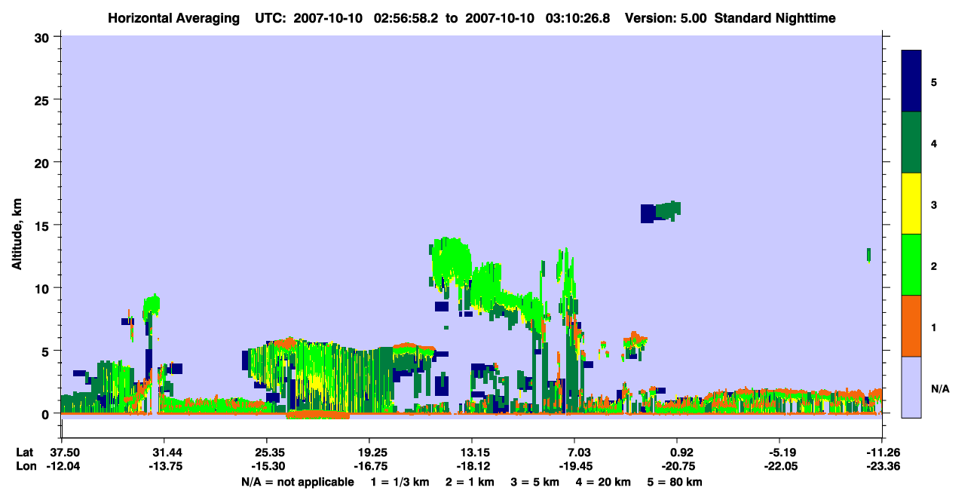Click 'Version: 5.00' in the title
Image resolution: width=980 pixels, height=503 pixels.
point(666,18)
